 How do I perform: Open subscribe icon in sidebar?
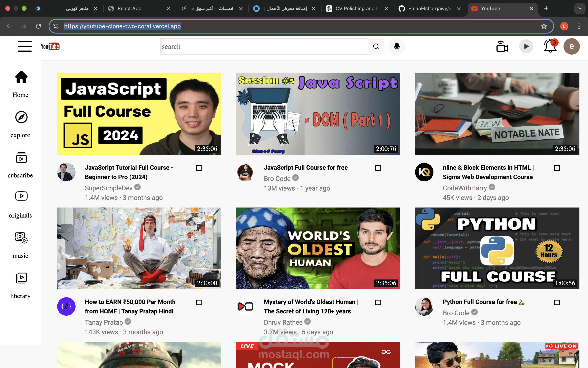[21, 157]
